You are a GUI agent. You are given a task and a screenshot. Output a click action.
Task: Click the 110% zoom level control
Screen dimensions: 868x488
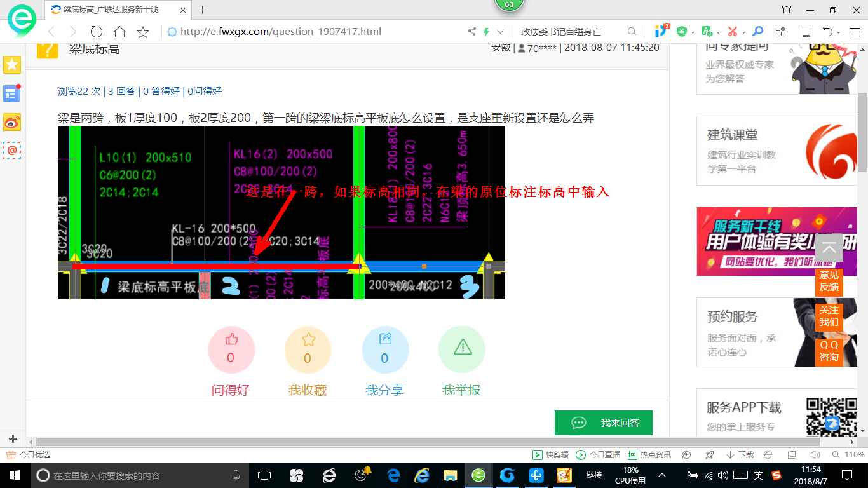click(x=848, y=455)
